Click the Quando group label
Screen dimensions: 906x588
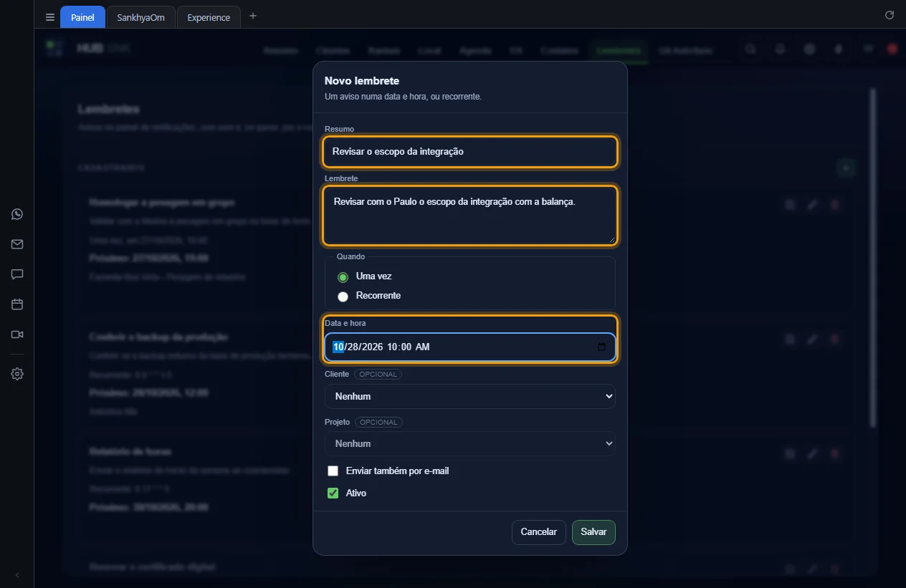(351, 256)
